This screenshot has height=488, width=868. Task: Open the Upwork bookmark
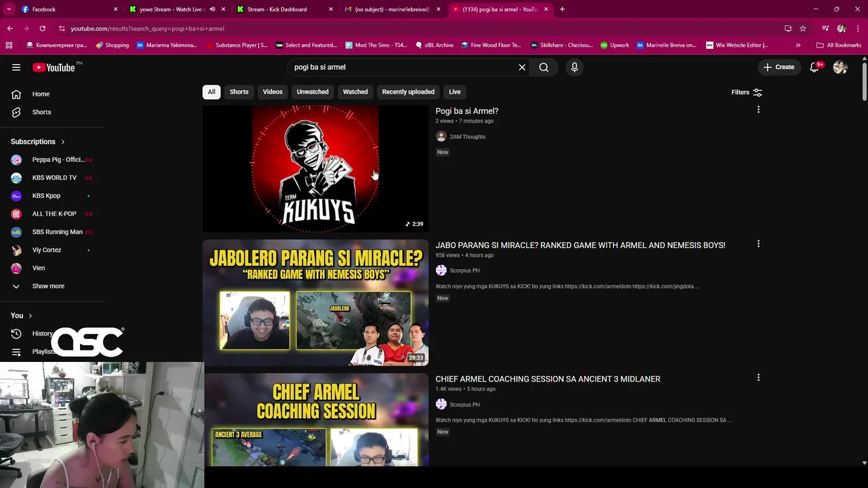click(x=614, y=45)
